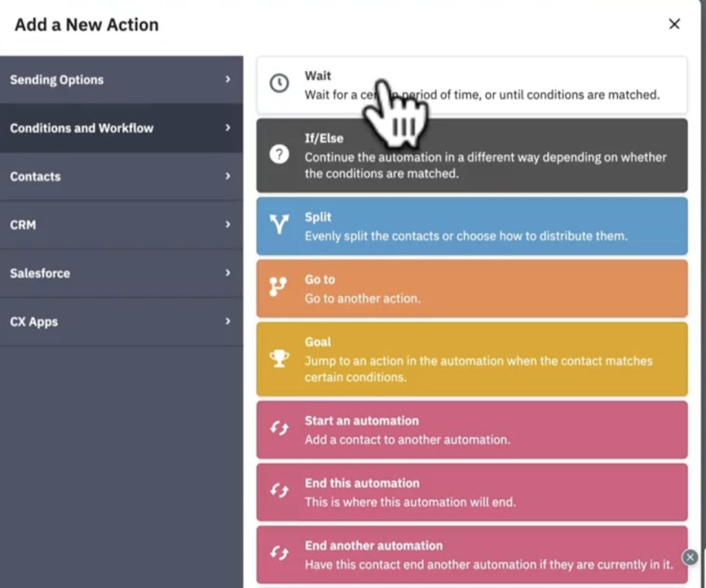Image resolution: width=706 pixels, height=588 pixels.
Task: Choose the Split action title
Action: pyautogui.click(x=318, y=217)
